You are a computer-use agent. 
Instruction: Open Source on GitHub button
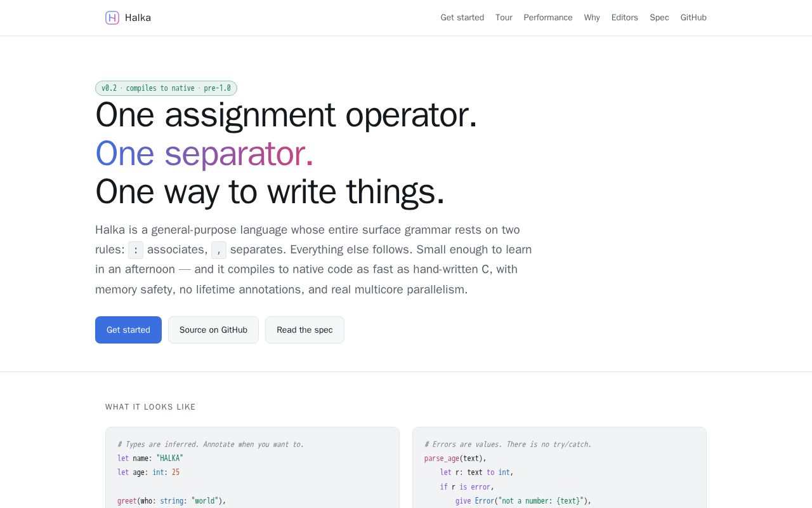213,330
